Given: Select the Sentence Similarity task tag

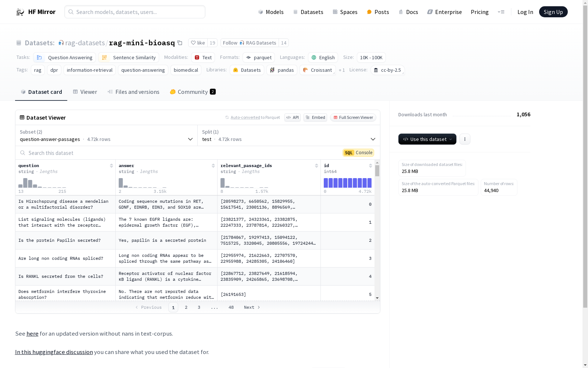Looking at the screenshot, I should 129,57.
